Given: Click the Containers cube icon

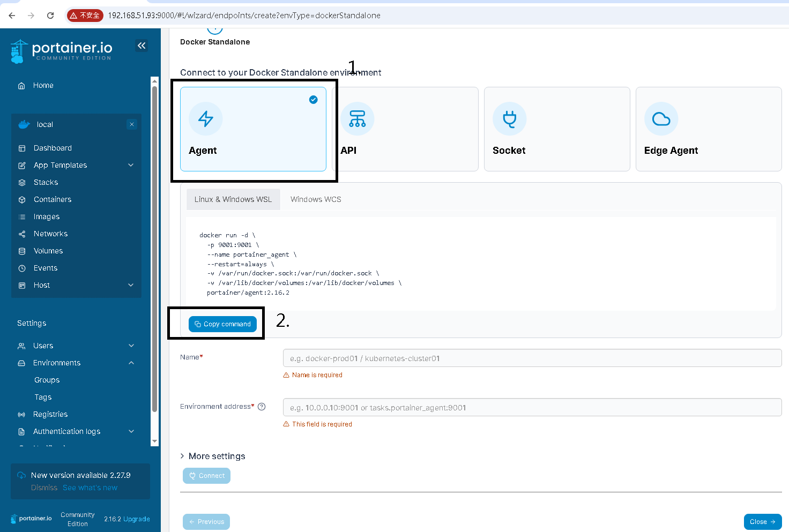Looking at the screenshot, I should click(x=22, y=200).
